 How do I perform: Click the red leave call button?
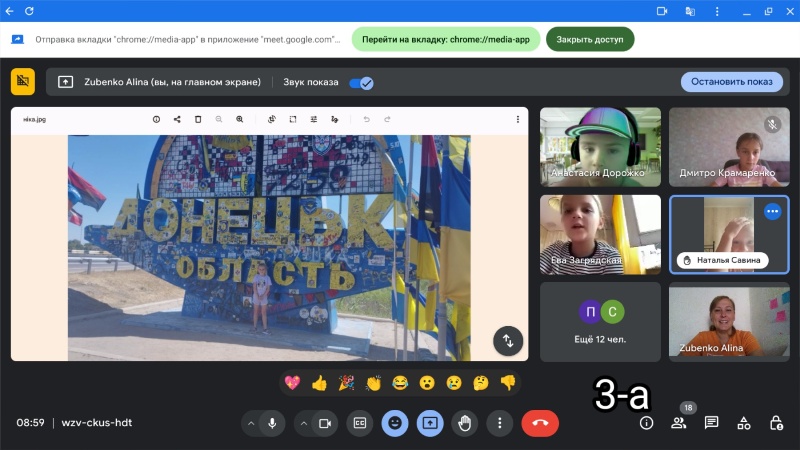[540, 423]
